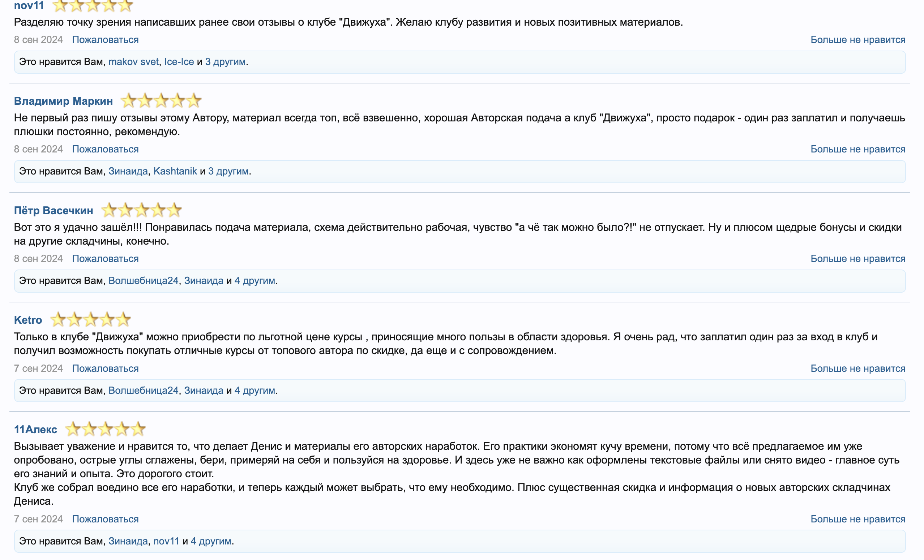This screenshot has width=924, height=560.
Task: Open makov svet's profile from likes
Action: 133,62
